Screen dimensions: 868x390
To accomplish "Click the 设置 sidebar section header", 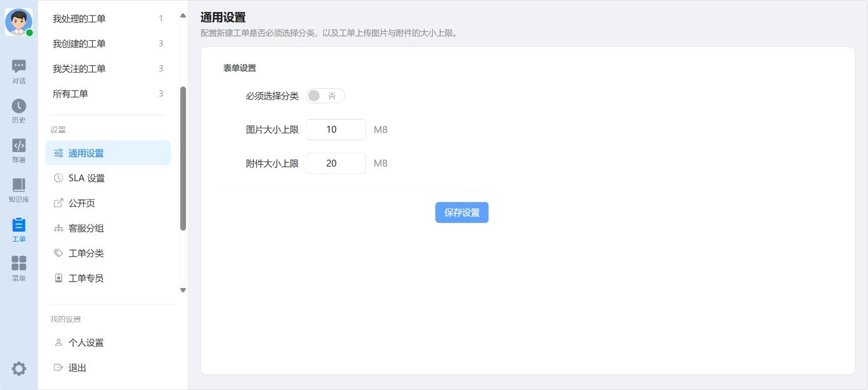I will click(58, 130).
